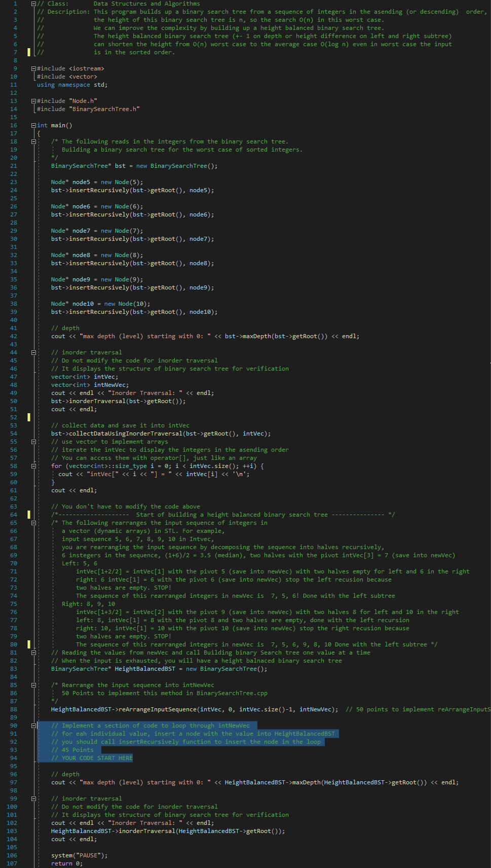
Task: Collapse the #include "Node.h" group
Action: click(x=33, y=101)
